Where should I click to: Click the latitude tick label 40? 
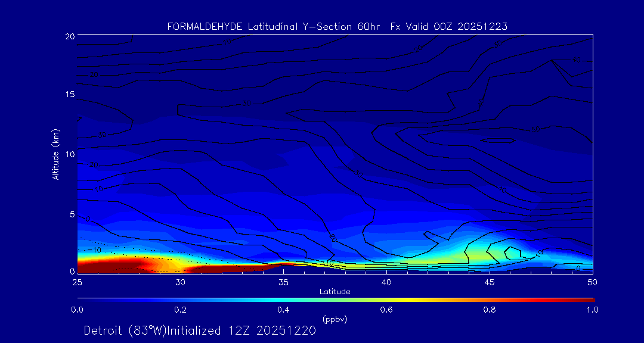pos(386,282)
